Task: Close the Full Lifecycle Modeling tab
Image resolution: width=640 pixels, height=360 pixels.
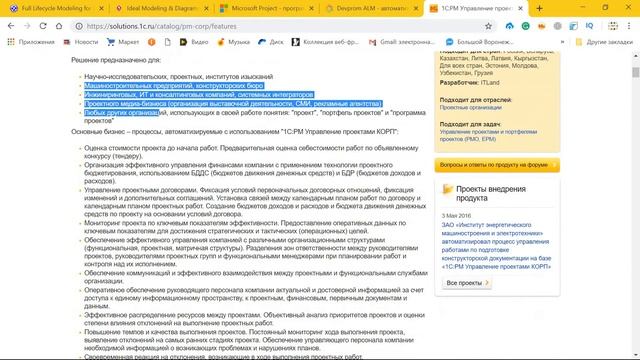Action: click(x=101, y=8)
